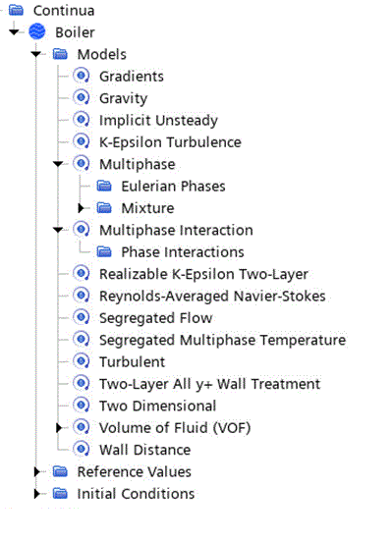Click the Eulerian Phases folder icon
The height and width of the screenshot is (543, 392).
pos(104,186)
